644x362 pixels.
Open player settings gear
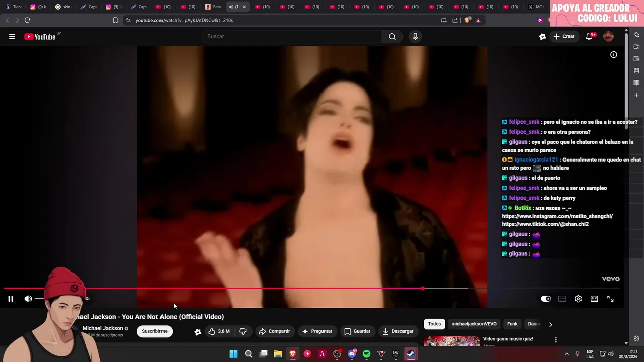(x=578, y=299)
